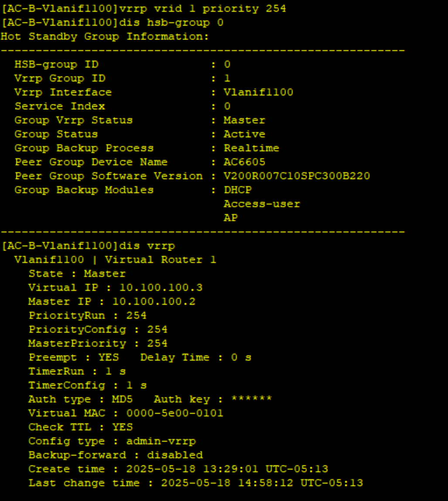Click the PriorityConfig 254 line
The height and width of the screenshot is (501, 448).
[x=98, y=329]
